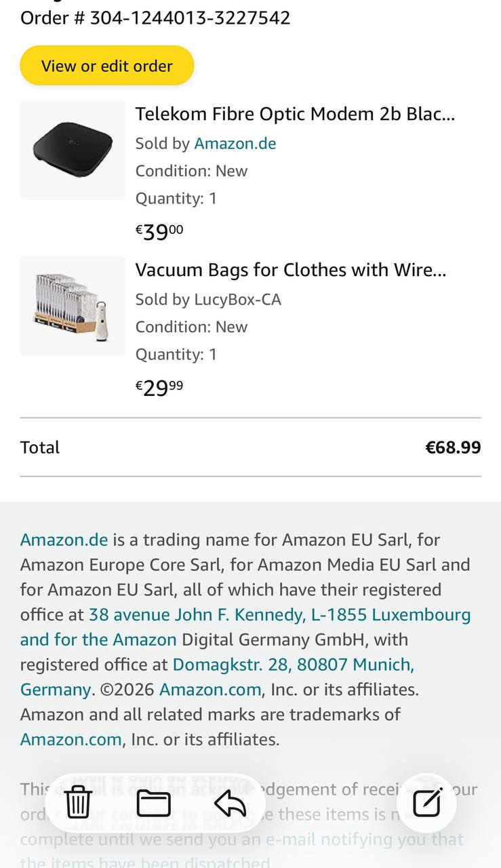Image resolution: width=501 pixels, height=868 pixels.
Task: Tap the LucyBox-CA seller name
Action: pos(237,300)
